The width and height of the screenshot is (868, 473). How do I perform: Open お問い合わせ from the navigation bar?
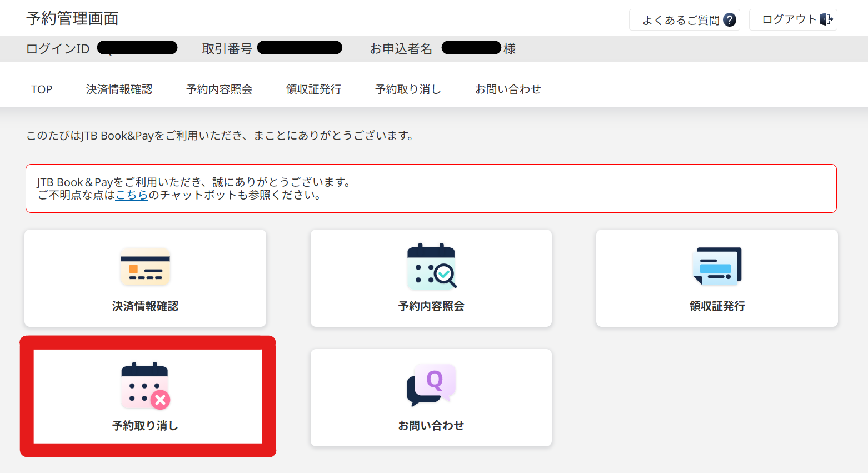click(x=508, y=89)
